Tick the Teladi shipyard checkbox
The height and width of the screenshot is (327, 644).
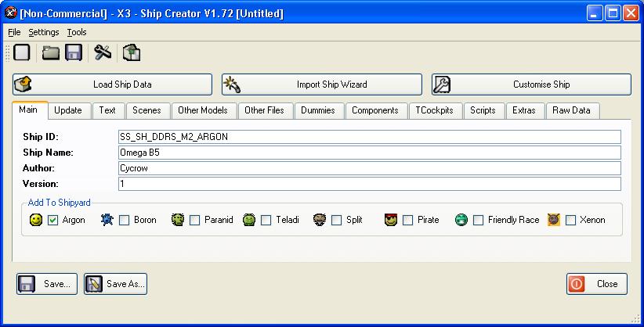click(266, 221)
